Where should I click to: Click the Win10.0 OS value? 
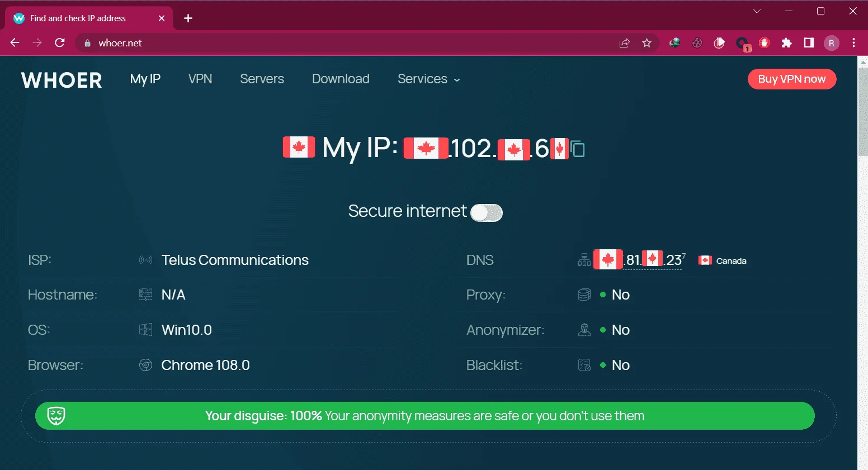click(x=187, y=330)
